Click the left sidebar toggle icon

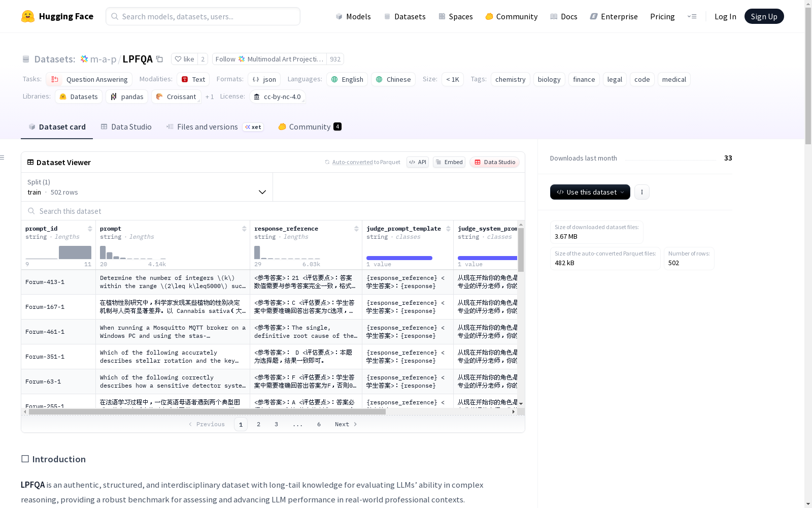click(3, 157)
